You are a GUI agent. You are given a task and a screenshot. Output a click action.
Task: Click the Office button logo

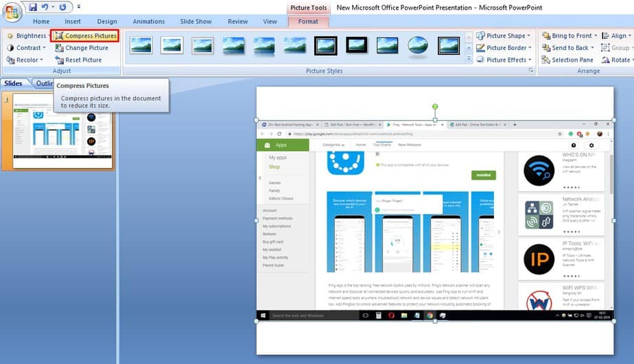12,12
